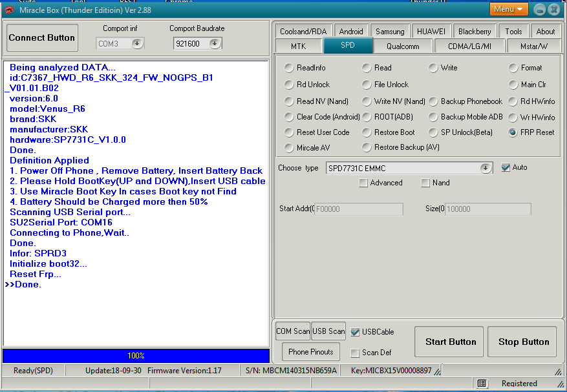Open the Menu dropdown button
This screenshot has width=567, height=392.
[x=509, y=10]
